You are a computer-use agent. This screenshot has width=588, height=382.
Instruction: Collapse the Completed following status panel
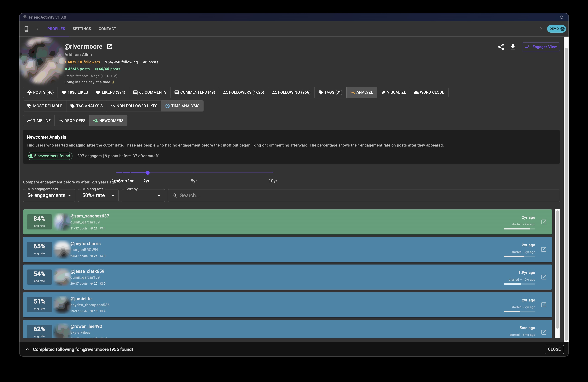(27, 349)
